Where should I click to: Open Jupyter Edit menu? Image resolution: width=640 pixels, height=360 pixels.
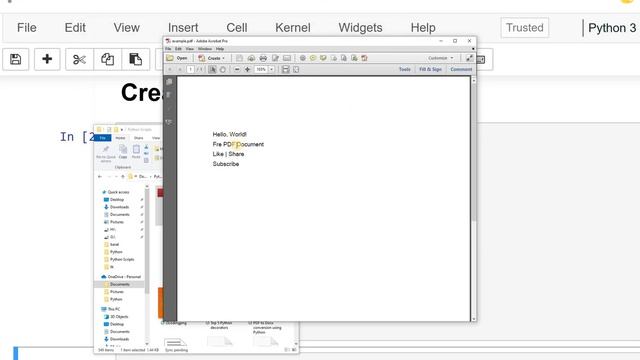pos(75,28)
